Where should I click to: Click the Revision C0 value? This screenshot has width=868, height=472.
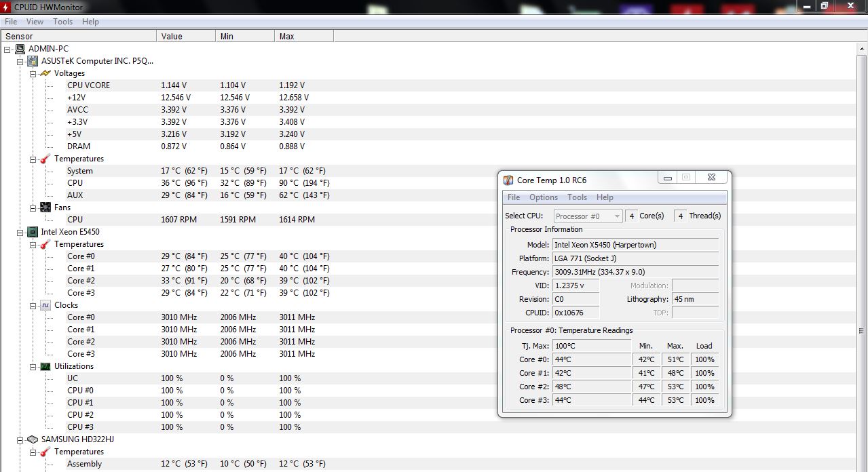(575, 299)
